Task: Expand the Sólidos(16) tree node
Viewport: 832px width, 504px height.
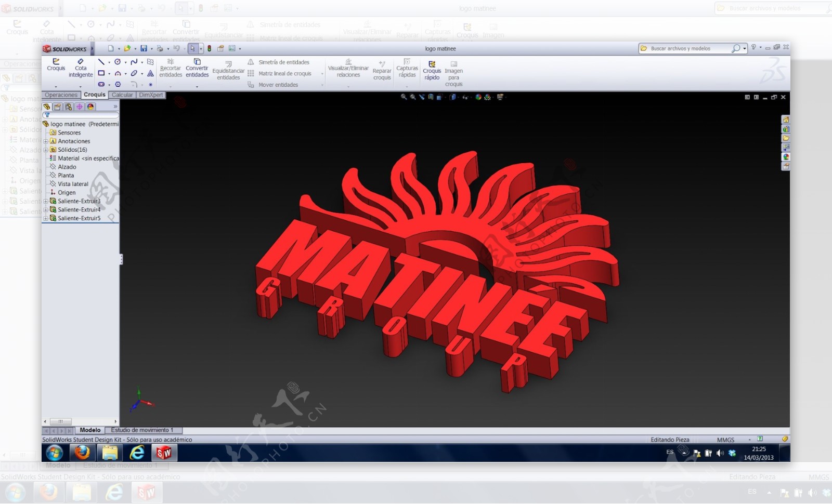Action: point(46,150)
